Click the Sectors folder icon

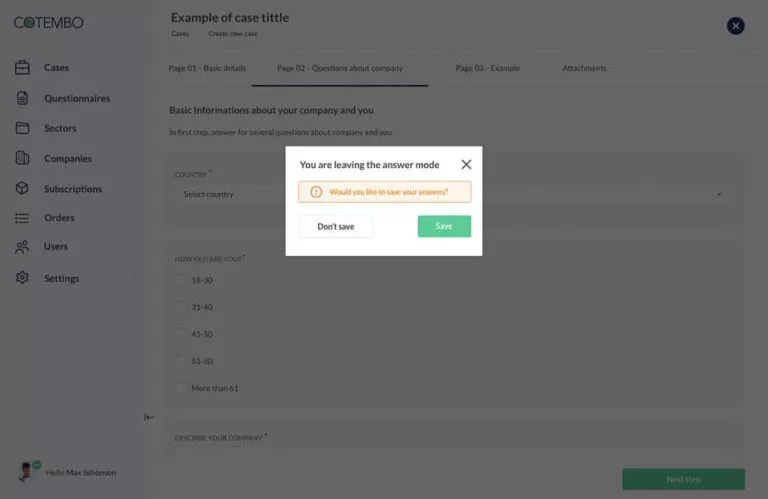(x=22, y=128)
